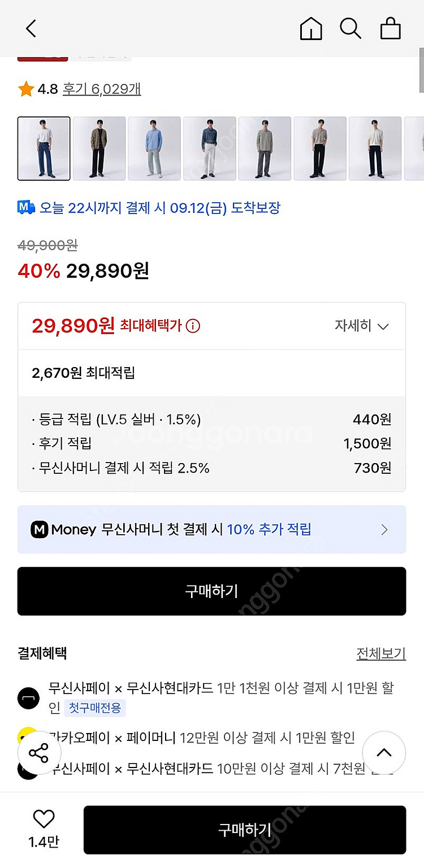Open the 무신사머니 첫 결제 banner arrow

(384, 530)
